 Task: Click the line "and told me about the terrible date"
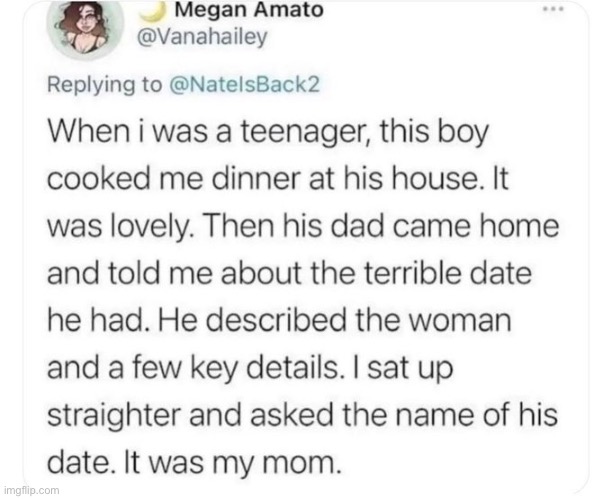[289, 273]
